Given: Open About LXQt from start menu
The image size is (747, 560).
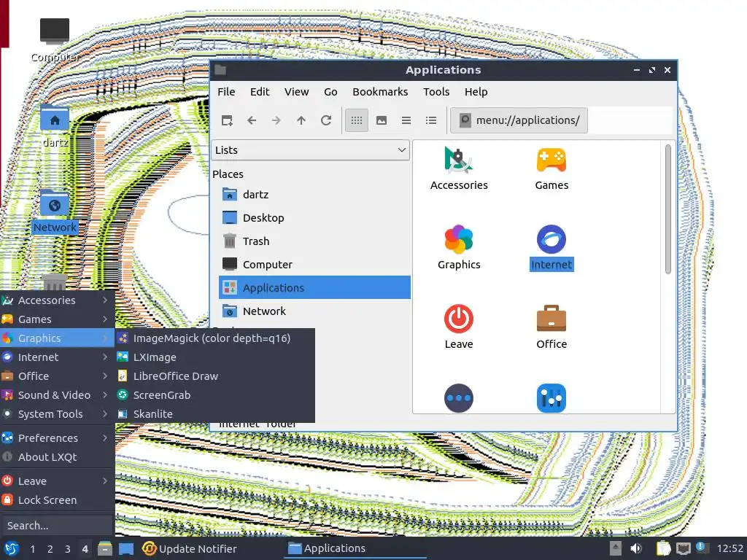Looking at the screenshot, I should click(57, 457).
